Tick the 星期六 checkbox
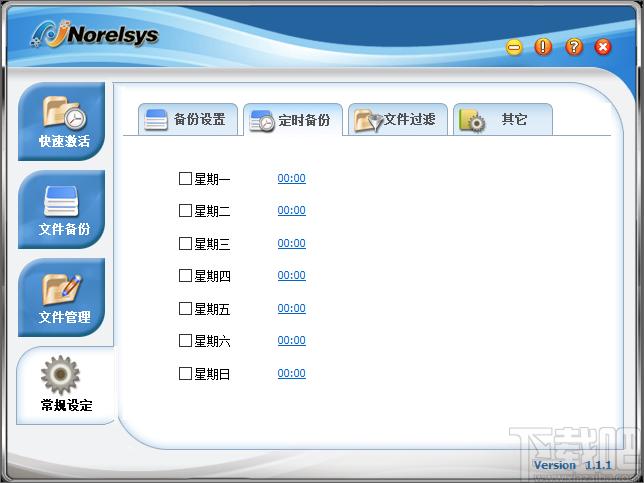This screenshot has width=644, height=483. pyautogui.click(x=185, y=340)
